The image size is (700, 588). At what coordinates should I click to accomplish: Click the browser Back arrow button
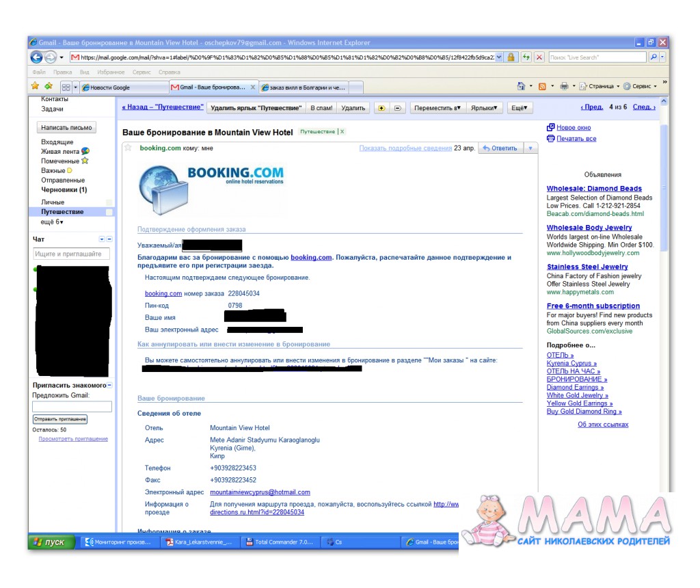[x=36, y=57]
